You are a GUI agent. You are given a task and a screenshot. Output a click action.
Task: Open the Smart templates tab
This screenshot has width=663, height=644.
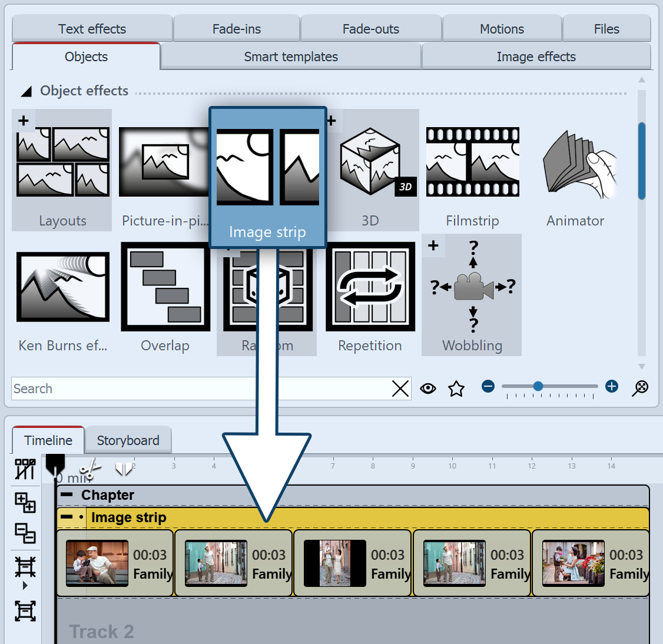[291, 57]
